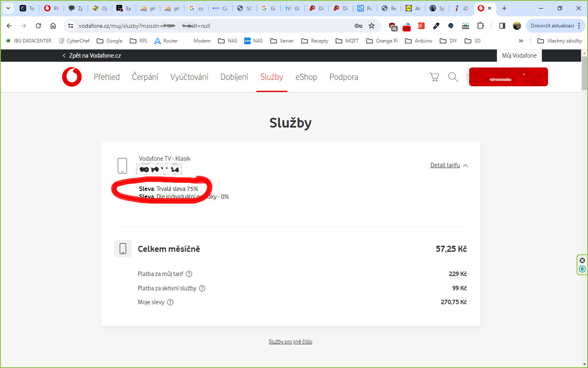Show more hidden bookmarks chevron
The height and width of the screenshot is (368, 588).
[x=521, y=41]
